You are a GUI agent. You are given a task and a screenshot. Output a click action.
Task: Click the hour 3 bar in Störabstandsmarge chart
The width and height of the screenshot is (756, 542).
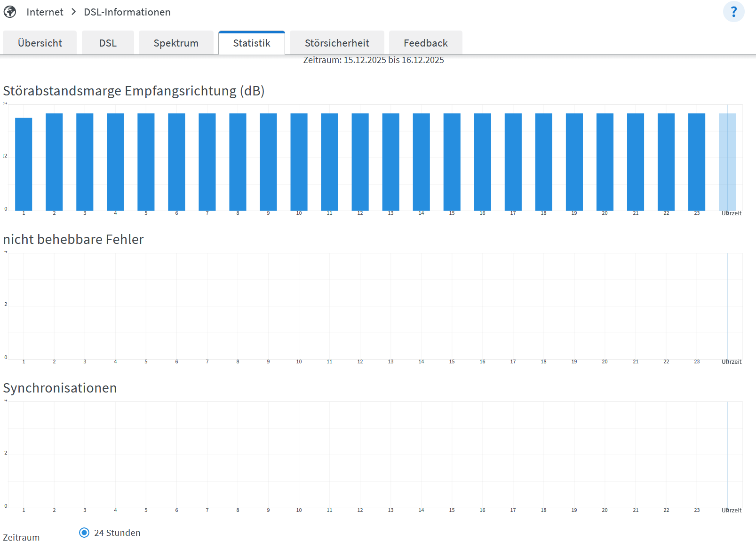coord(85,162)
